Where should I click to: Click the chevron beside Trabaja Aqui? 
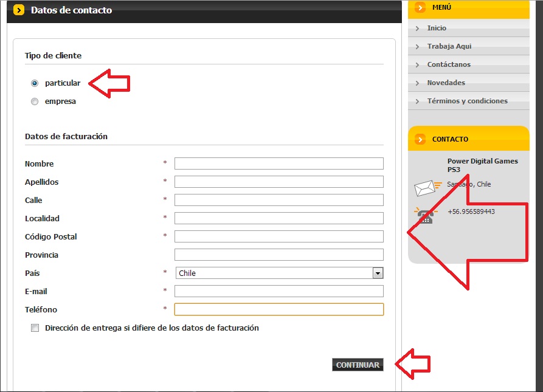[x=417, y=47]
